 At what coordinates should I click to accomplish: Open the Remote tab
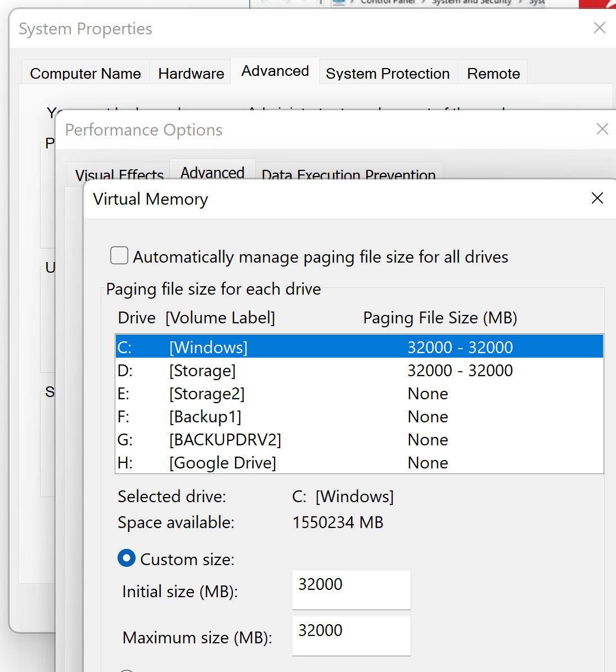click(x=493, y=74)
